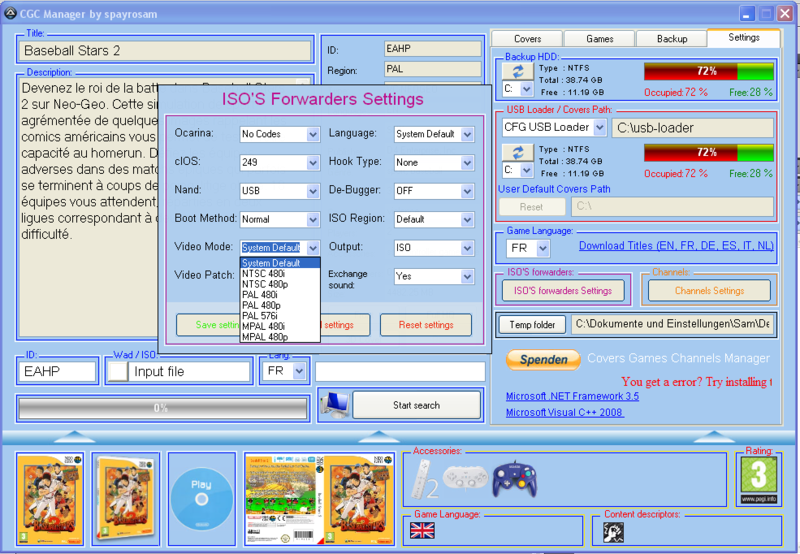Image resolution: width=800 pixels, height=554 pixels.
Task: Switch to the Games tab
Action: point(599,39)
